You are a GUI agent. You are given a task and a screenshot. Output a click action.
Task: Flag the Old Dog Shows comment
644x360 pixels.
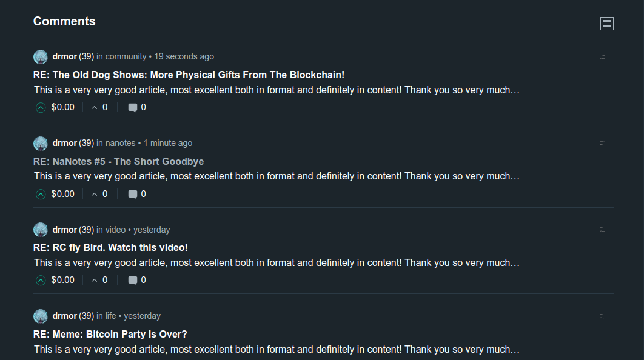coord(602,58)
